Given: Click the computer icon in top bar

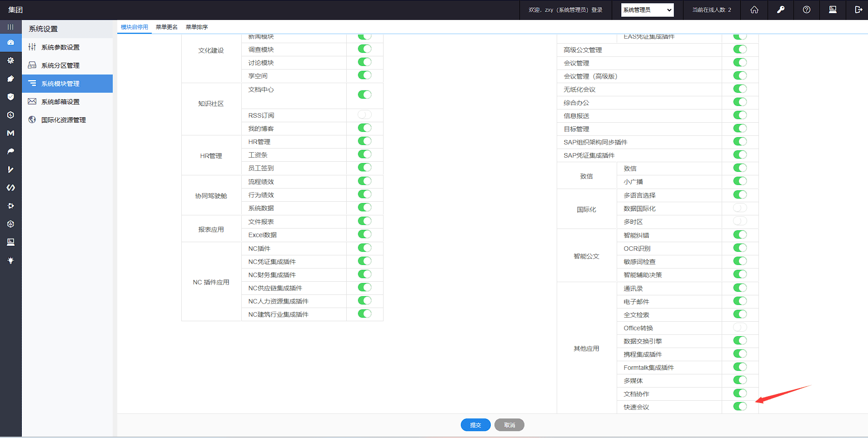Looking at the screenshot, I should click(833, 10).
